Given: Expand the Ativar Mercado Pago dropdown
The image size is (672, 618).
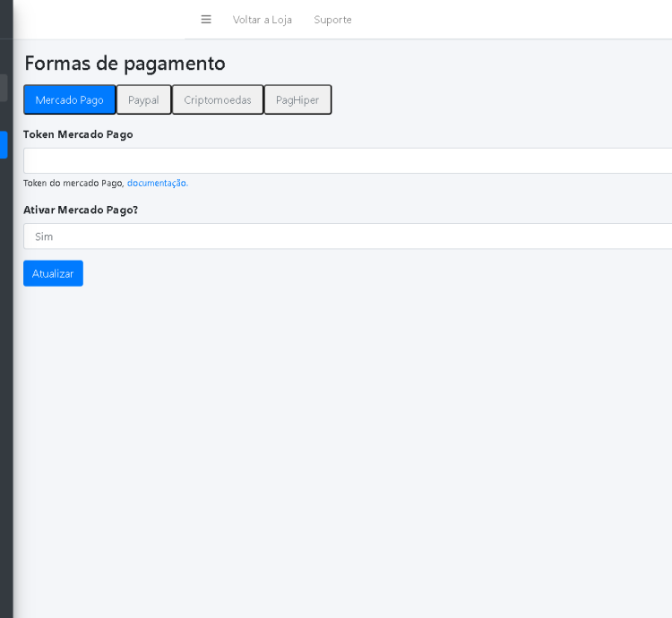Looking at the screenshot, I should (348, 236).
